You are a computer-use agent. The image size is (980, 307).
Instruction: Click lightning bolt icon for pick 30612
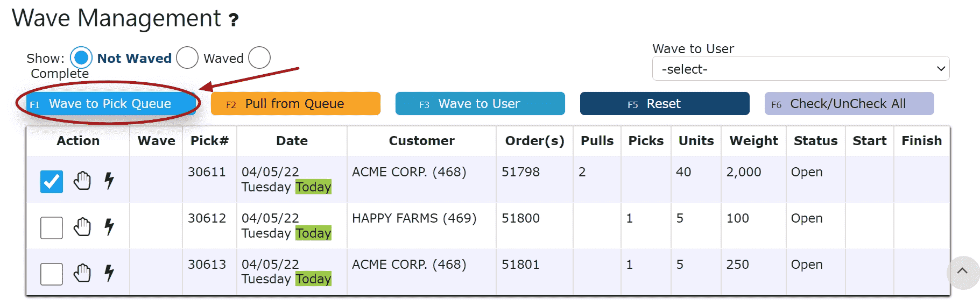109,227
